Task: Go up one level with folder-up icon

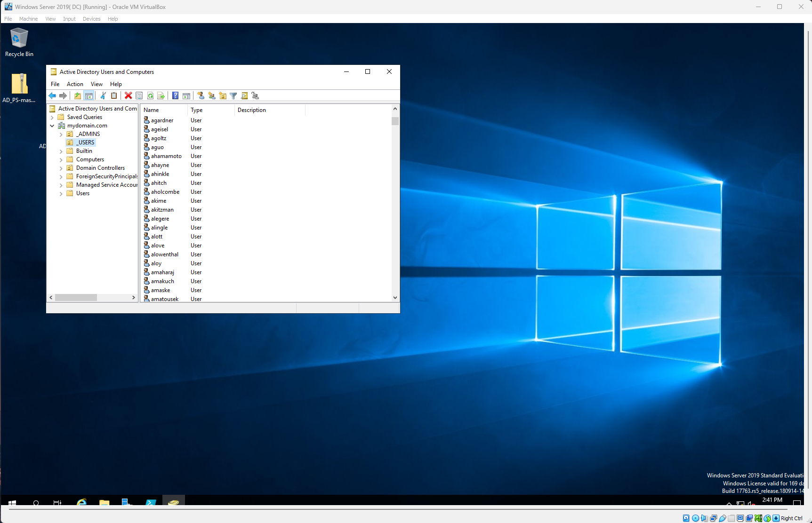Action: pyautogui.click(x=78, y=96)
